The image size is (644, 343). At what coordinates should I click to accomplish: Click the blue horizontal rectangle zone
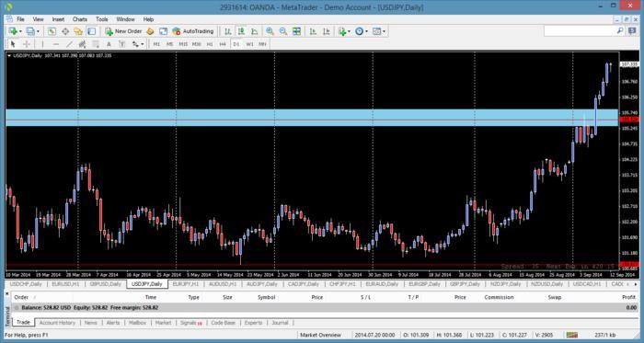[x=312, y=118]
